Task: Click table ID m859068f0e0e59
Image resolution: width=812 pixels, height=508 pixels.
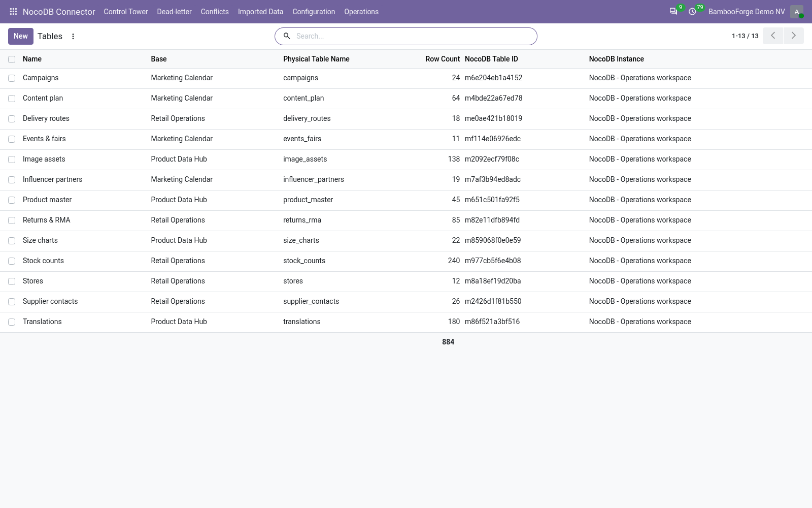Action: 493,240
